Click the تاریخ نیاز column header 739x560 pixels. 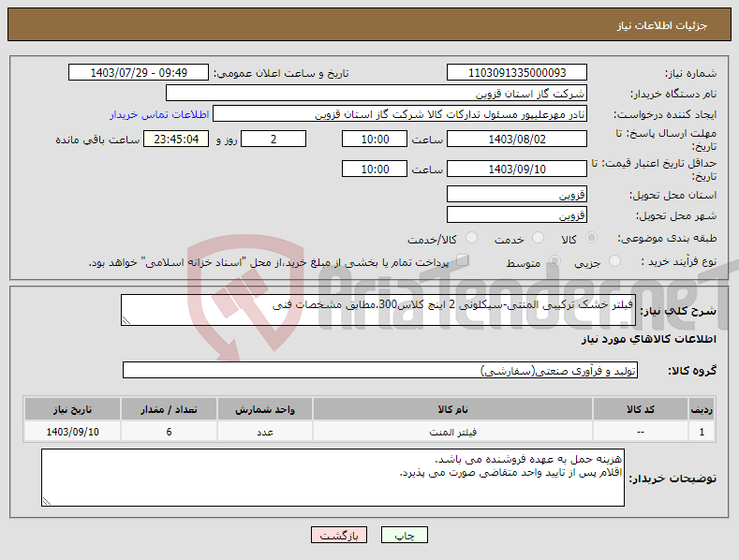(72, 409)
